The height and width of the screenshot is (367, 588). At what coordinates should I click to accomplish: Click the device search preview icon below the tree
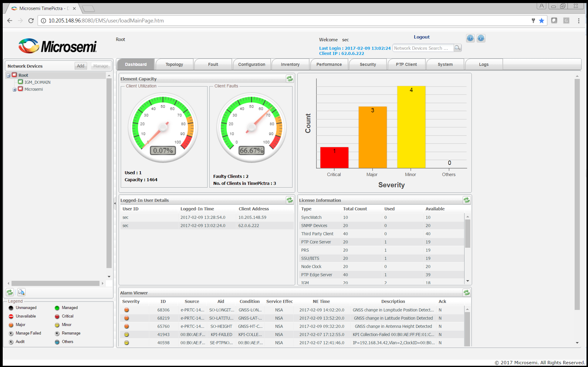[21, 292]
